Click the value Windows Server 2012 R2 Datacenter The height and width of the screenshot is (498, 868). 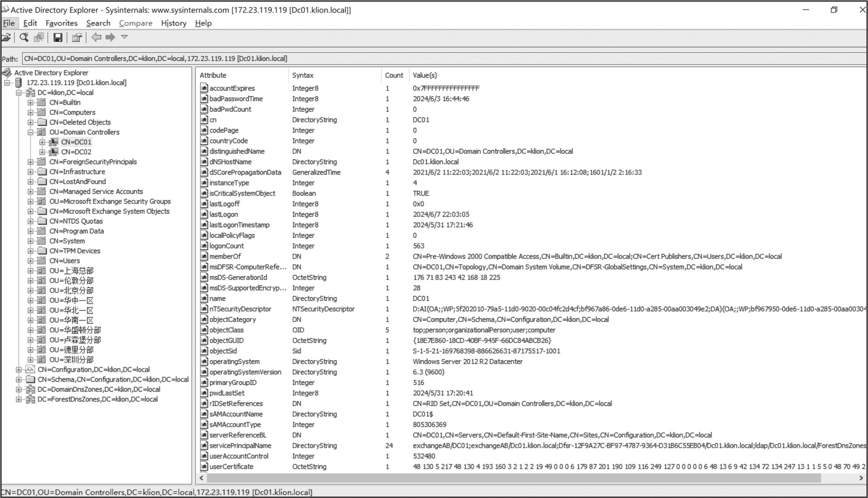pos(468,361)
